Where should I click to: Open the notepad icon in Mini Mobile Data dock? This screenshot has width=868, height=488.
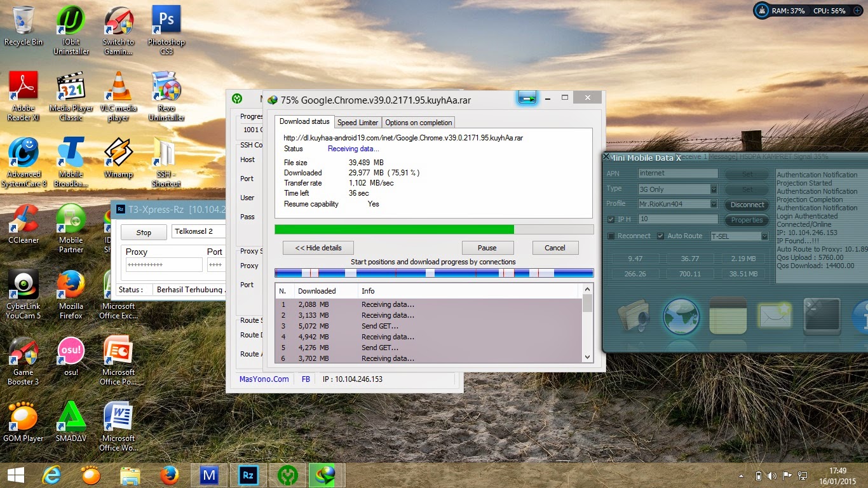coord(728,316)
